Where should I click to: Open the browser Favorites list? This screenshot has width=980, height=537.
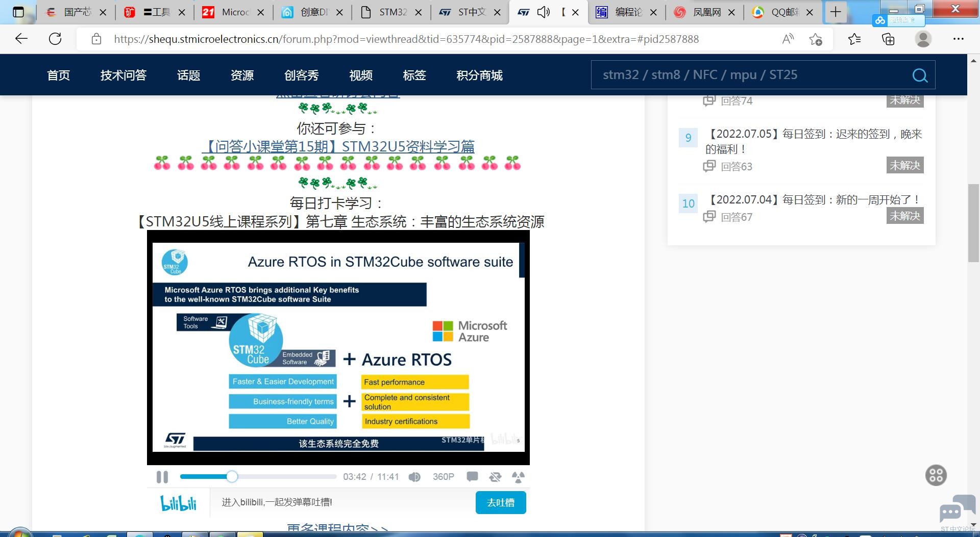coord(854,39)
